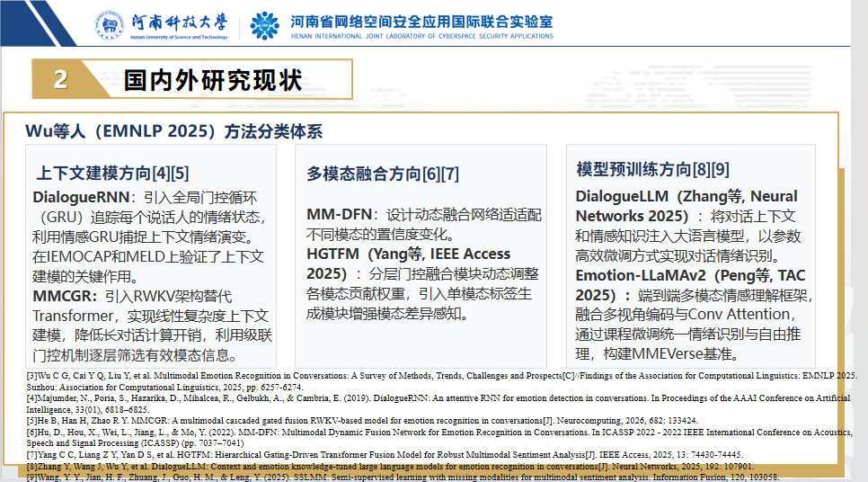Click the Henan University of Science and Technology emblem
868x482 pixels.
click(x=109, y=25)
